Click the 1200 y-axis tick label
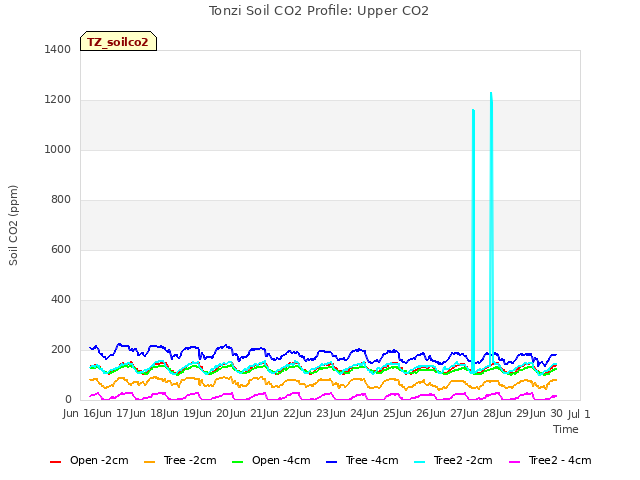The height and width of the screenshot is (480, 640). point(58,100)
